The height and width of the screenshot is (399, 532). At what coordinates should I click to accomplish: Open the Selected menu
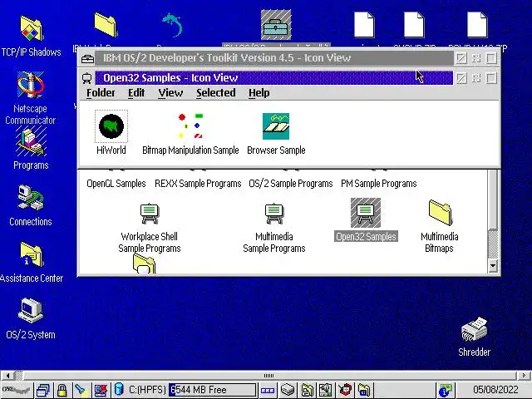tap(216, 93)
